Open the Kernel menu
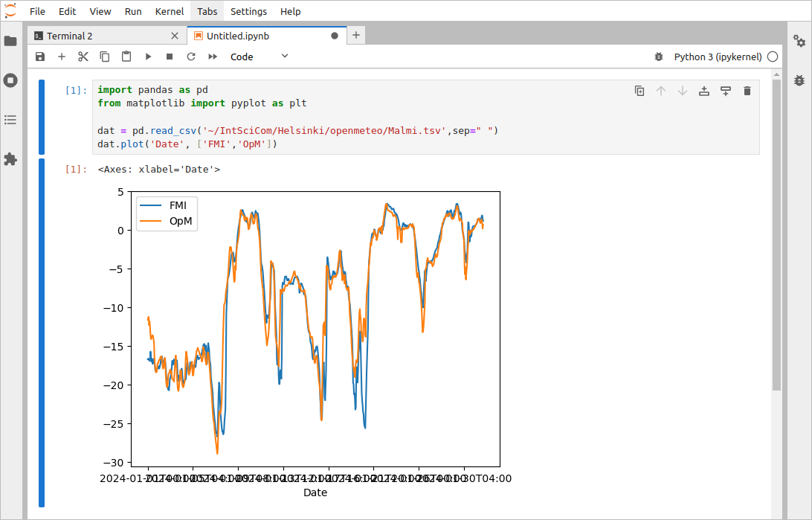The width and height of the screenshot is (812, 520). click(170, 11)
